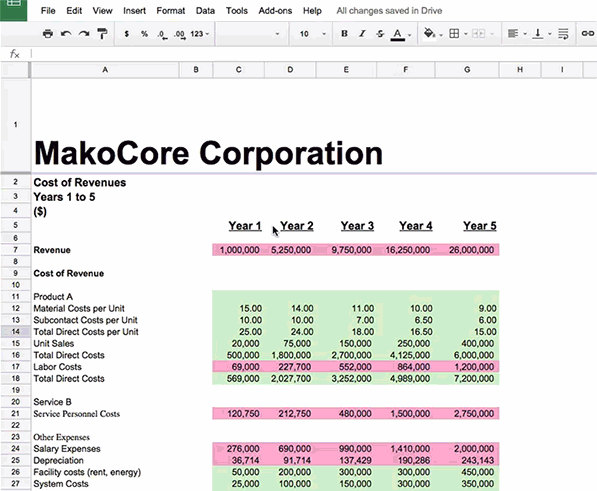Toggle italic formatting
Image resolution: width=597 pixels, height=491 pixels.
pos(362,34)
